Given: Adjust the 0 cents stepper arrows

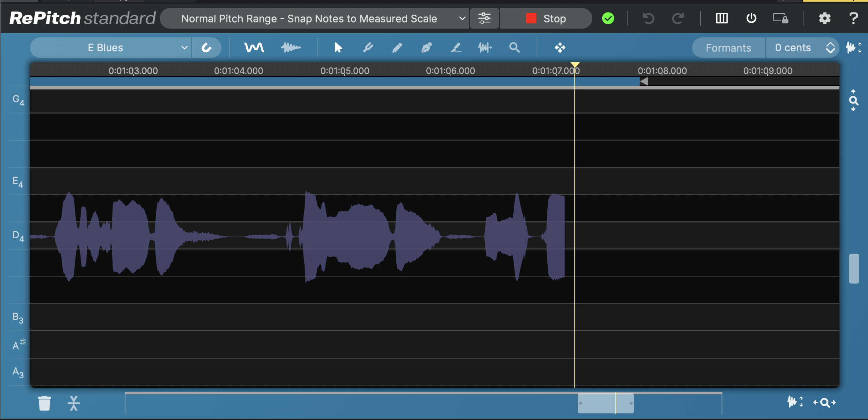Looking at the screenshot, I should [x=830, y=48].
